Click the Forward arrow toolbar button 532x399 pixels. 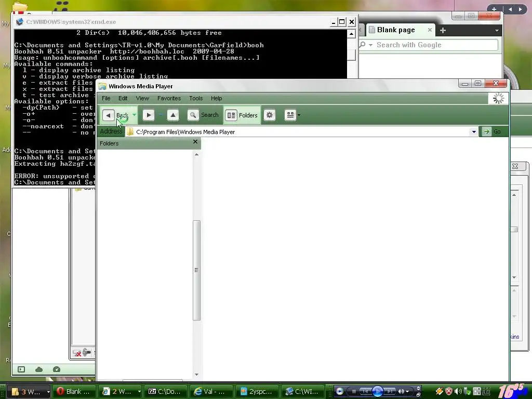point(149,115)
